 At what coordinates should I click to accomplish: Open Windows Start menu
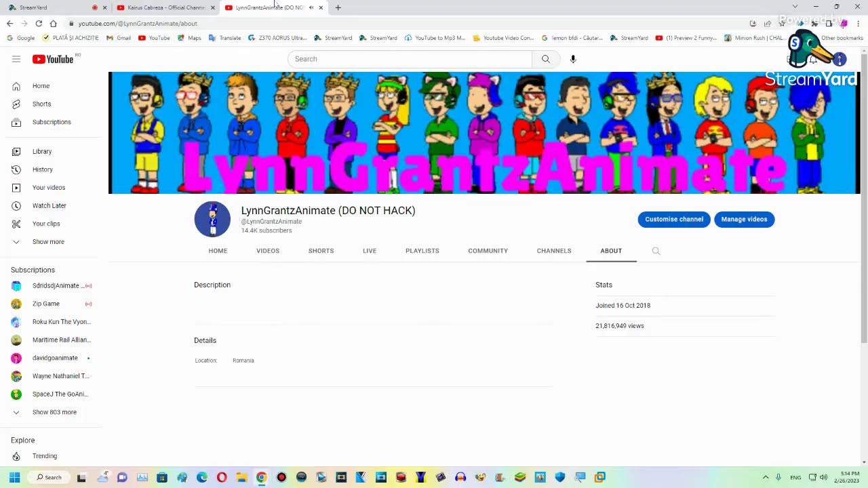pos(14,477)
